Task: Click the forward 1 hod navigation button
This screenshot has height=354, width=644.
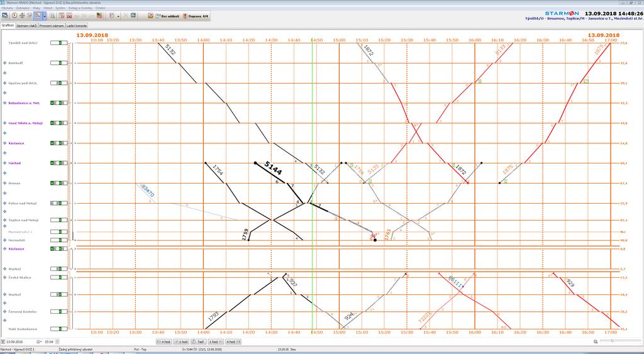Action: pyautogui.click(x=216, y=341)
